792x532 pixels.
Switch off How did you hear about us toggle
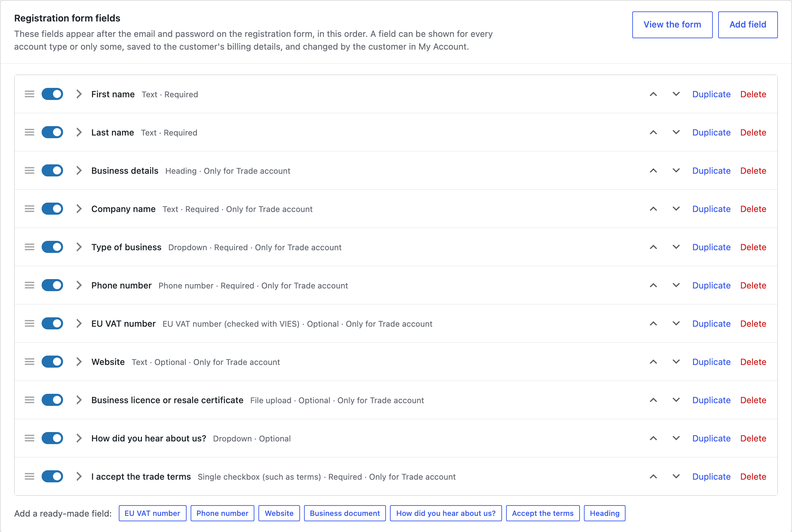pos(52,438)
